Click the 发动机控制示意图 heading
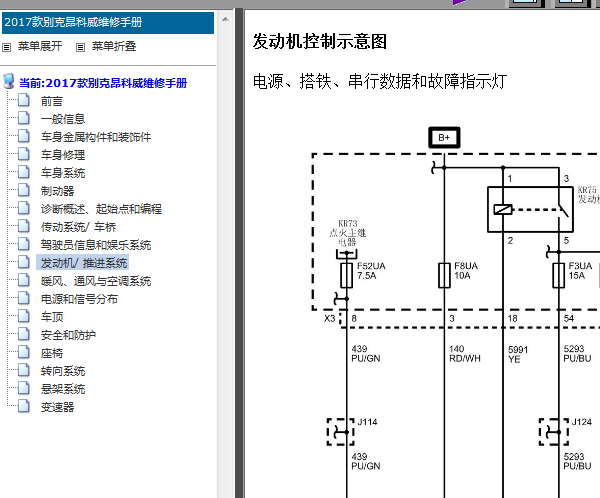 pyautogui.click(x=320, y=42)
